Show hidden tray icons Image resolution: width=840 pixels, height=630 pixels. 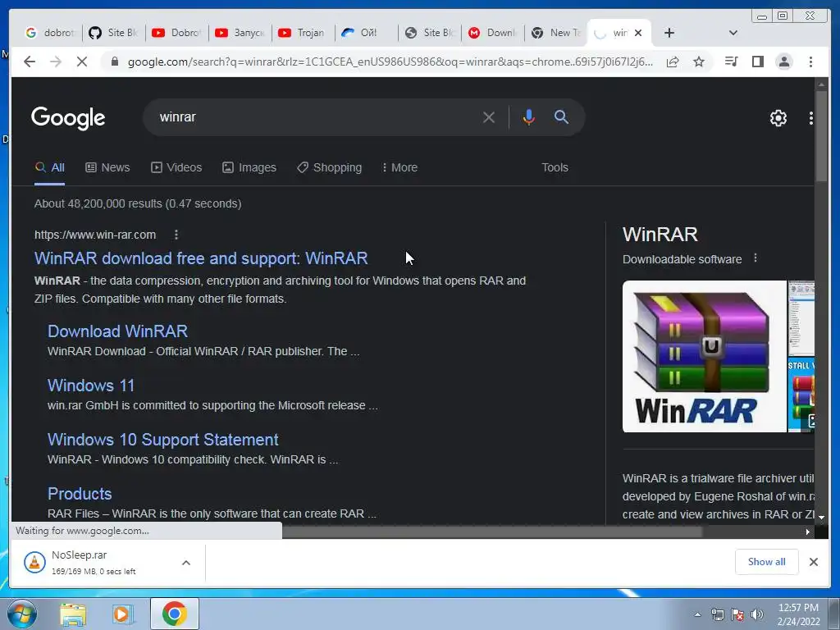(697, 614)
